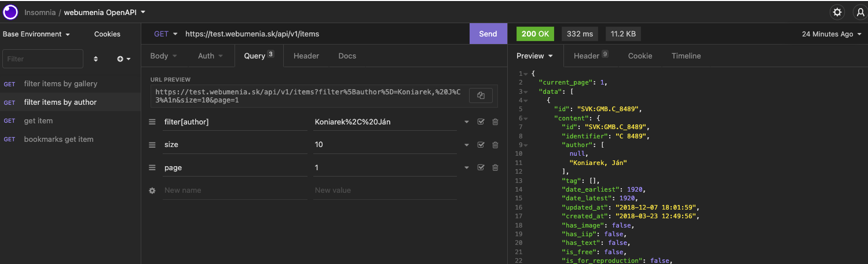The image size is (868, 264).
Task: Open the Base Environment dropdown
Action: pos(36,34)
